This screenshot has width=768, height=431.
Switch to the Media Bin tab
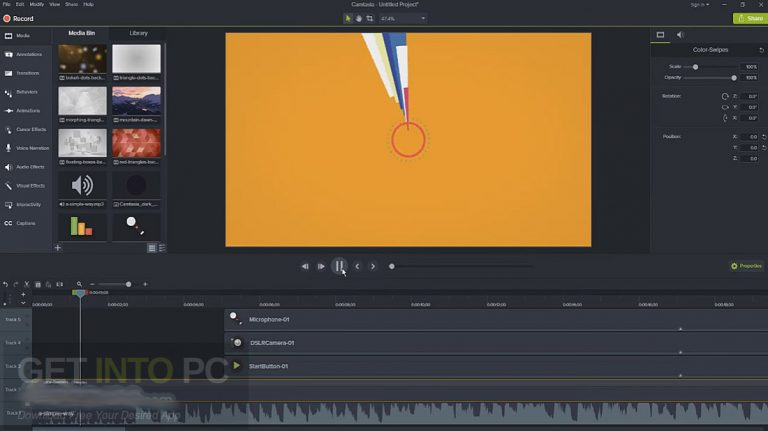[81, 33]
